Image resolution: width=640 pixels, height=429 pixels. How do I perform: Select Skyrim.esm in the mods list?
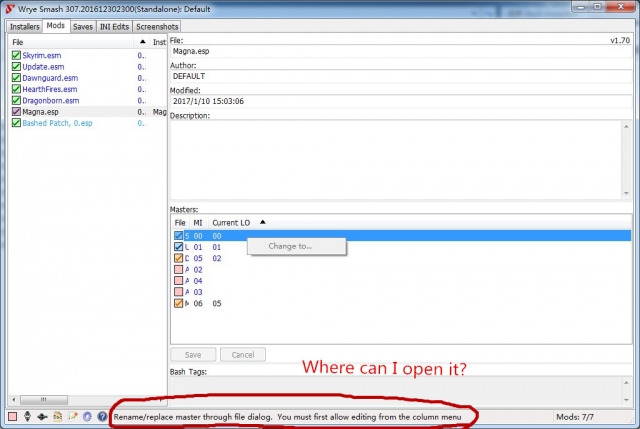42,55
